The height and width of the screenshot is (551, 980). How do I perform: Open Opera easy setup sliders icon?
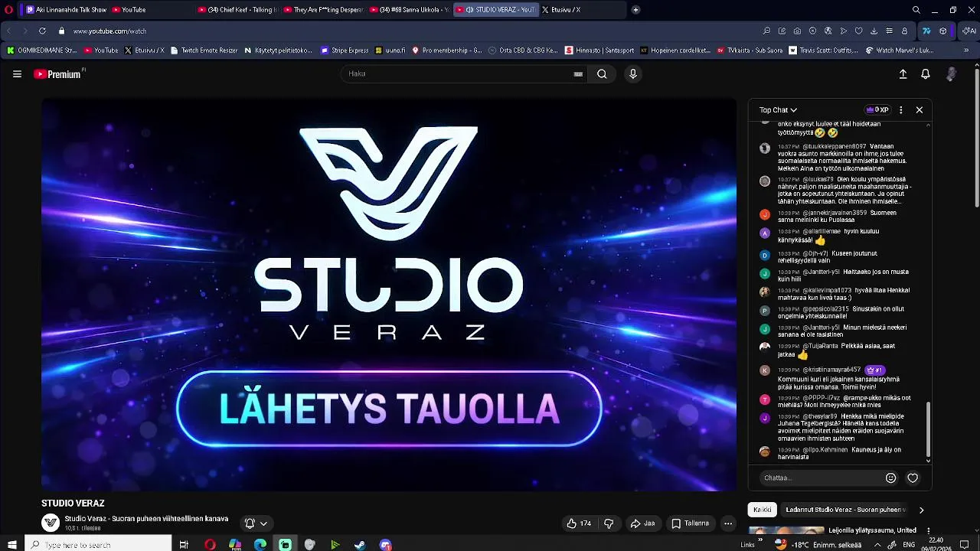coord(889,31)
